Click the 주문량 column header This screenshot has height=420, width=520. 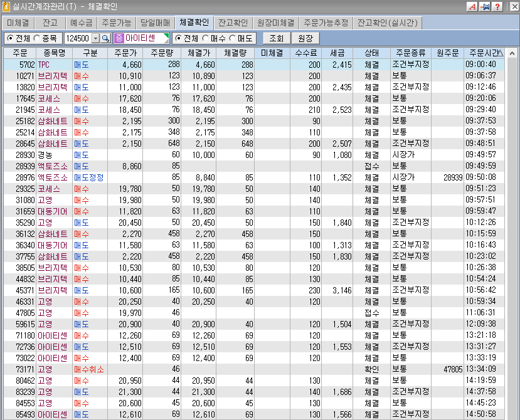162,53
